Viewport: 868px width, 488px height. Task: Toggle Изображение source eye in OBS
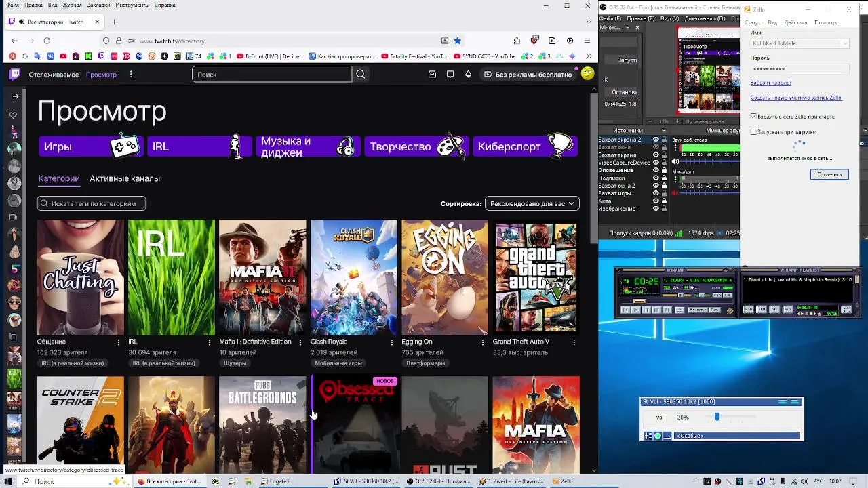pos(656,209)
